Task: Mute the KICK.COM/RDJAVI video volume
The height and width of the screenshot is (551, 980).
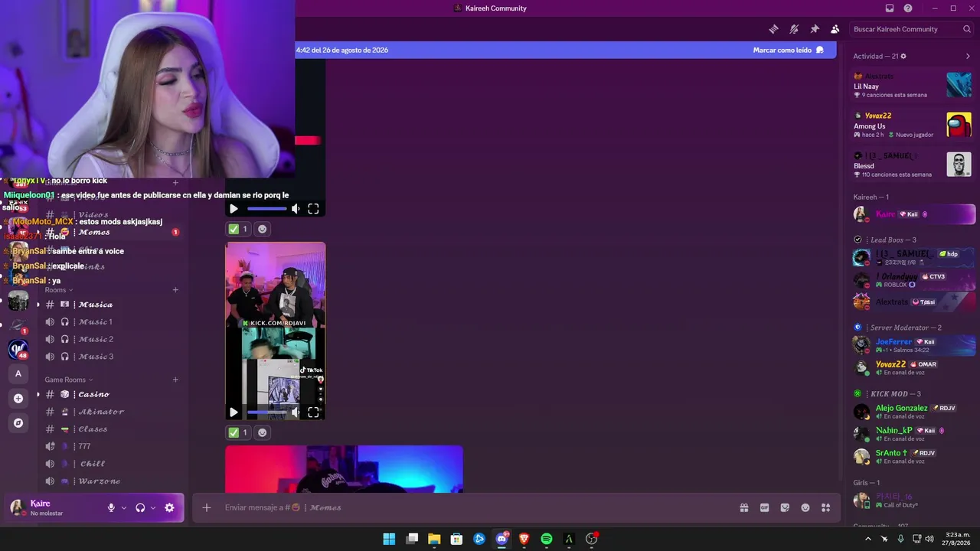Action: 296,412
